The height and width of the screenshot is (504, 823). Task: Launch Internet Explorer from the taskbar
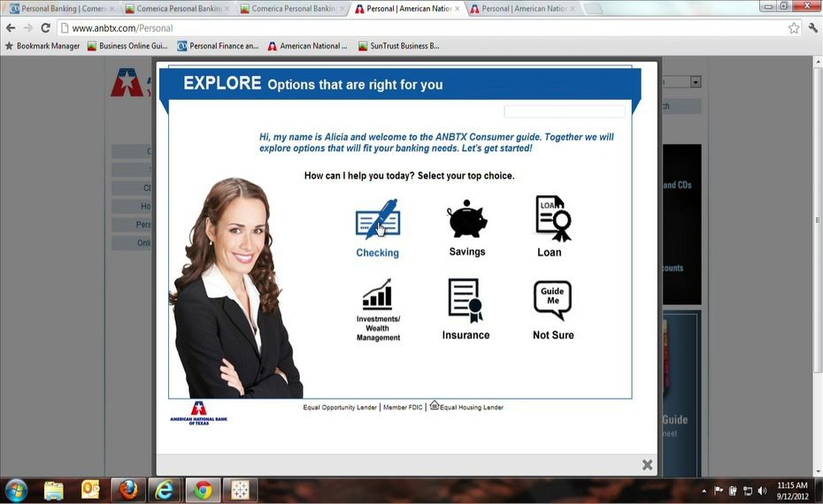165,491
